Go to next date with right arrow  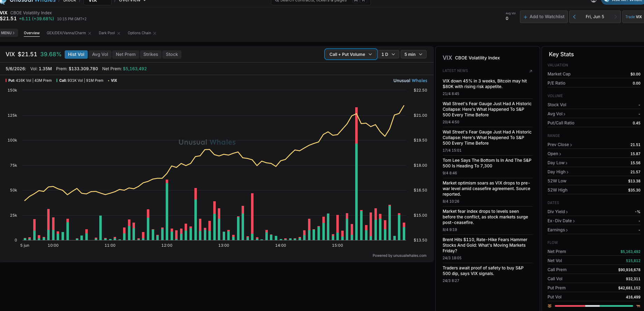(x=616, y=17)
